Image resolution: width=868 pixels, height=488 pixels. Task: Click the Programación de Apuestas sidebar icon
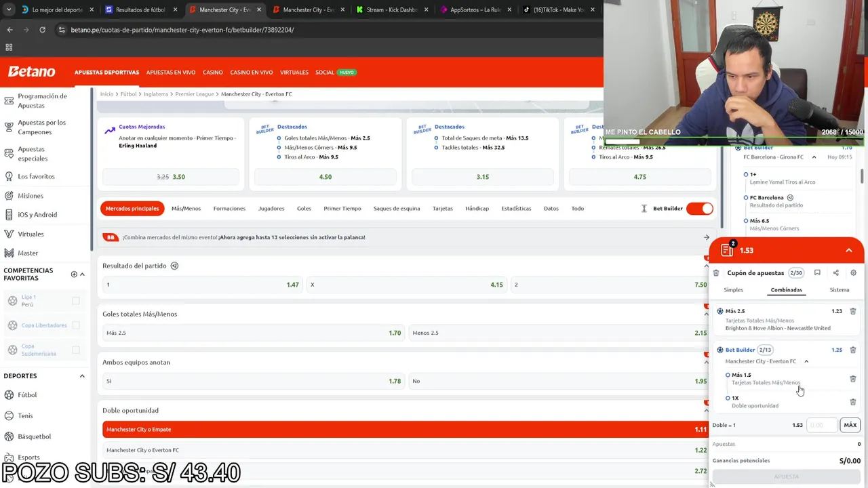[9, 101]
